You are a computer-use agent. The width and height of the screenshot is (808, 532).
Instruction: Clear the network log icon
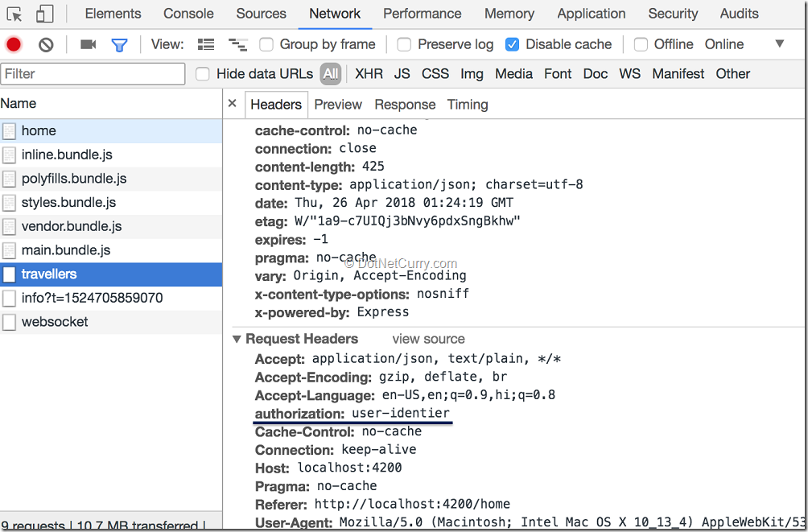tap(46, 45)
